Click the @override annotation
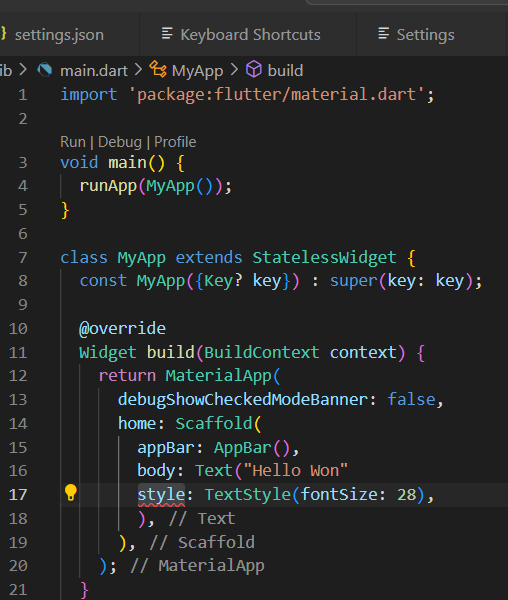 (122, 329)
